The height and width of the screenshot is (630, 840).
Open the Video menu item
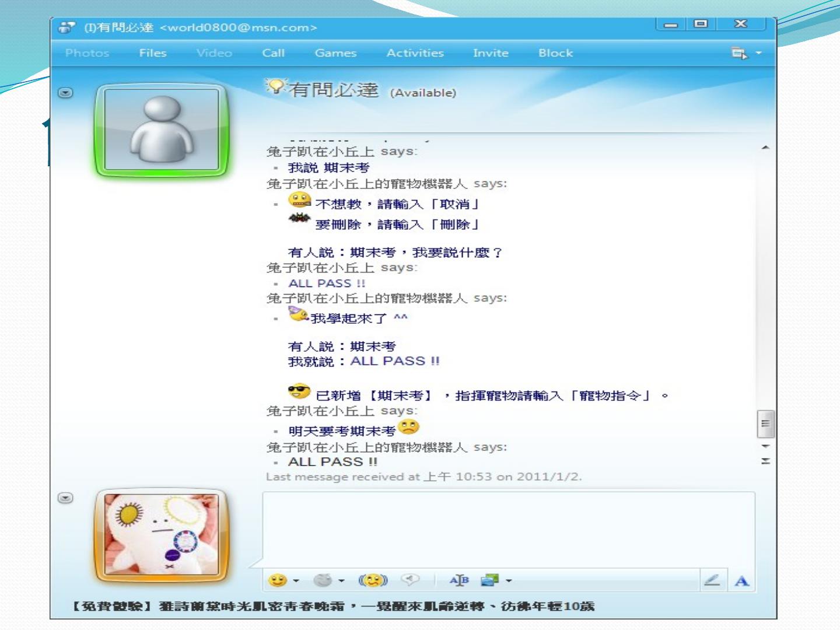(x=214, y=53)
